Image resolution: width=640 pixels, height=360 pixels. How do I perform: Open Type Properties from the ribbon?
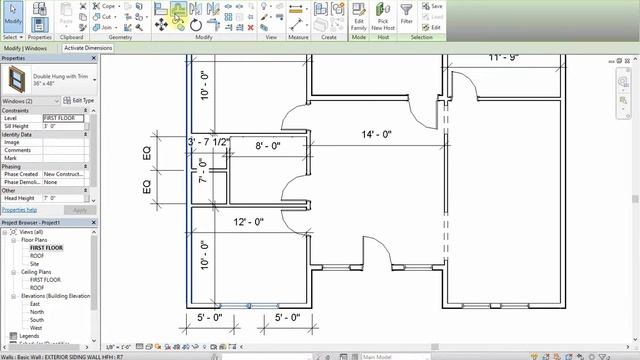(x=40, y=8)
